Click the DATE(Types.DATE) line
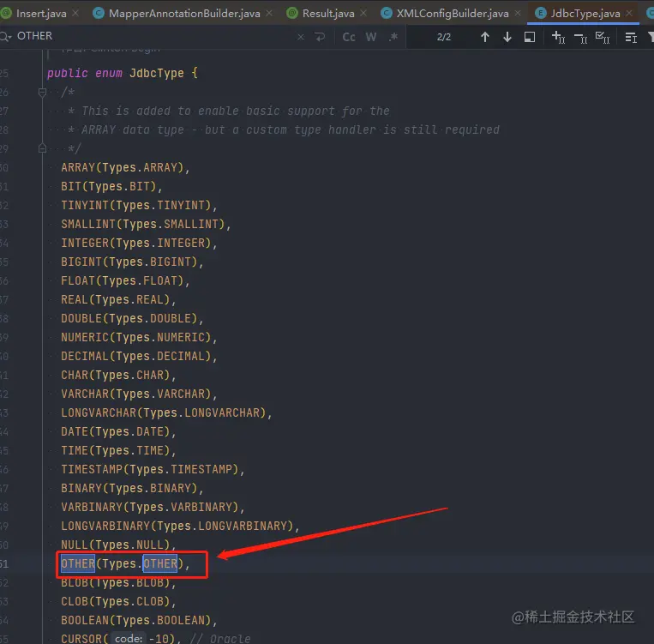The height and width of the screenshot is (644, 654). (x=118, y=431)
